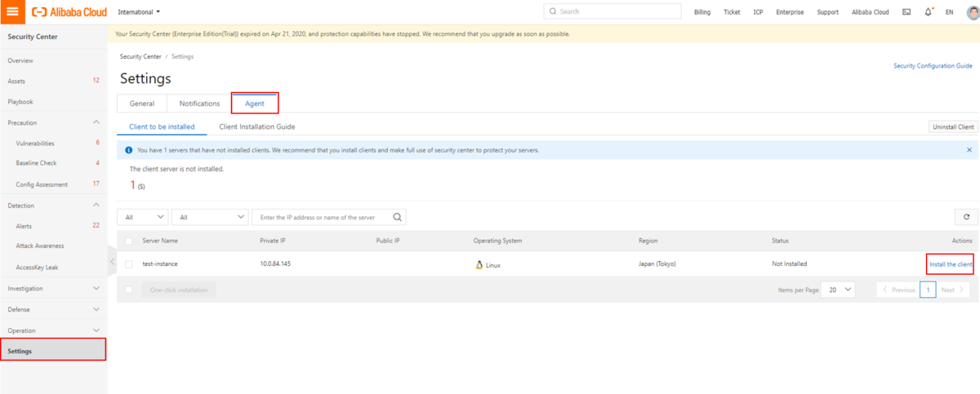The width and height of the screenshot is (980, 394).
Task: Click the Uninstall Client button
Action: 954,126
